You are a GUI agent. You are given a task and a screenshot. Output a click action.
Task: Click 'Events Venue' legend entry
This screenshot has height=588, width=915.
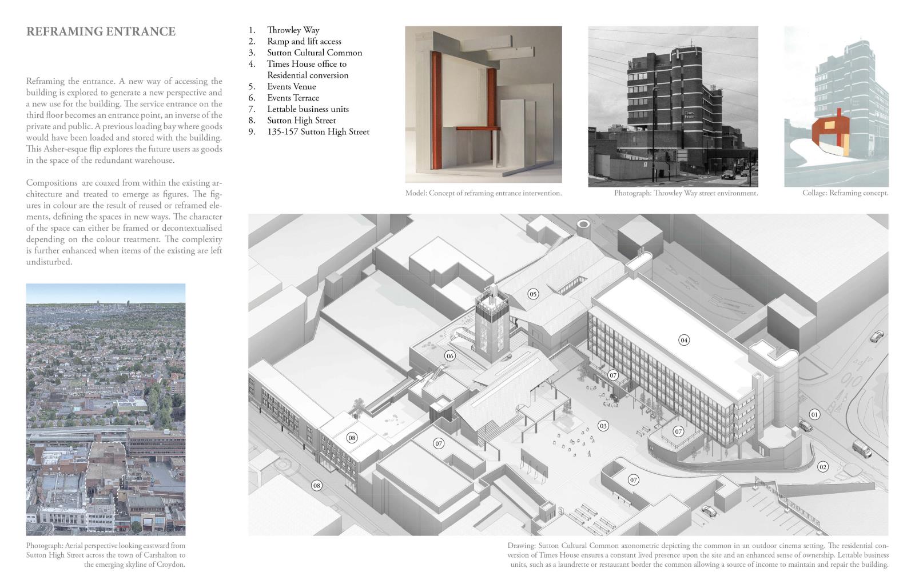coord(291,86)
